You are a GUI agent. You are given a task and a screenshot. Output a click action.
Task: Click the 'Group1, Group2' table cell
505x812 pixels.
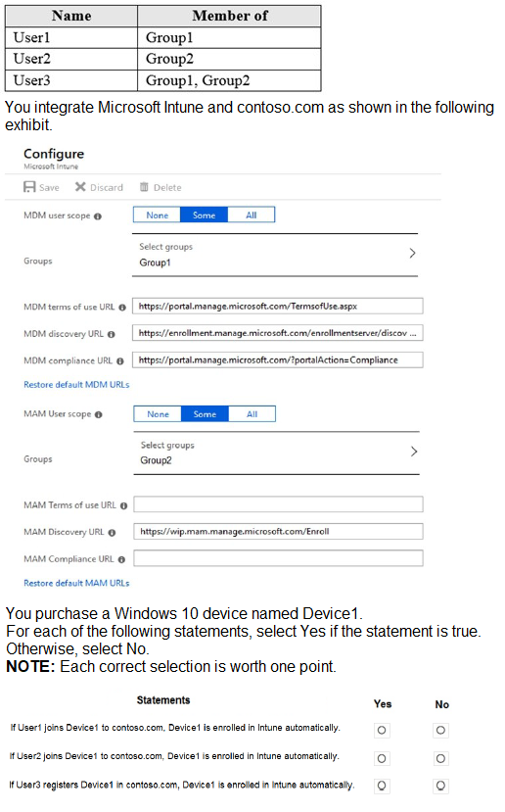point(229,80)
